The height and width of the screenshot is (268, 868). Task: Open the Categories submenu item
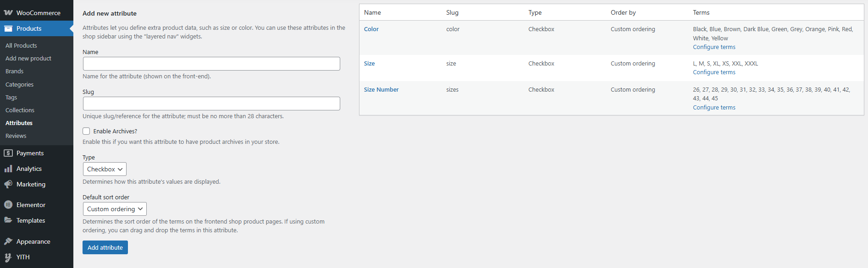point(19,84)
